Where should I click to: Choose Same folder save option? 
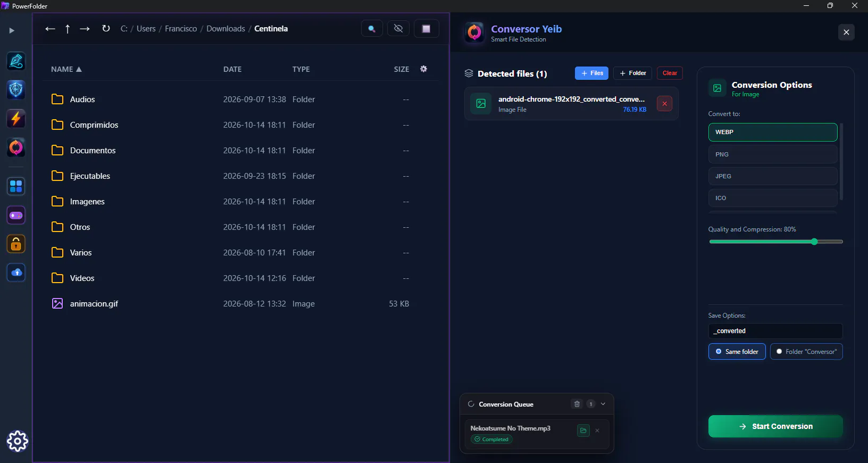click(x=737, y=352)
